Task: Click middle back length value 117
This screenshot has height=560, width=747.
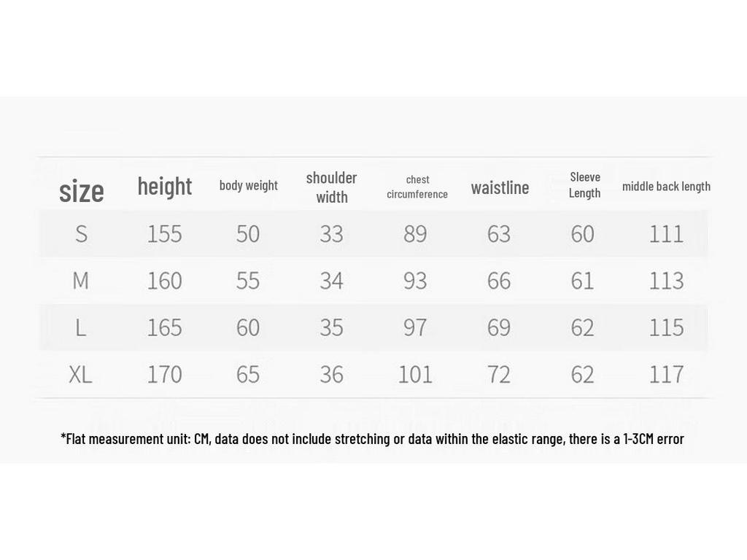Action: (x=667, y=374)
